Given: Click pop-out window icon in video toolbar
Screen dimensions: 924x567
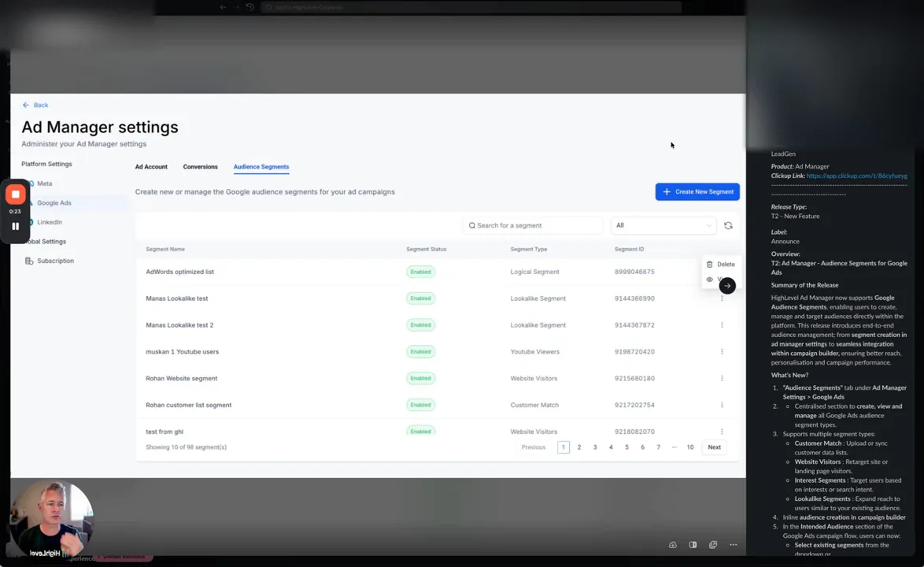Looking at the screenshot, I should click(713, 545).
